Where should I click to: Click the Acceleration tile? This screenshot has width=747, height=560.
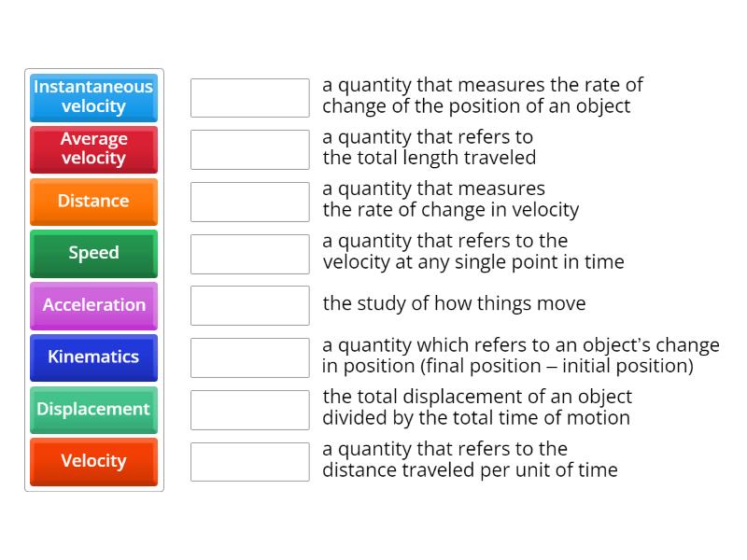[93, 305]
